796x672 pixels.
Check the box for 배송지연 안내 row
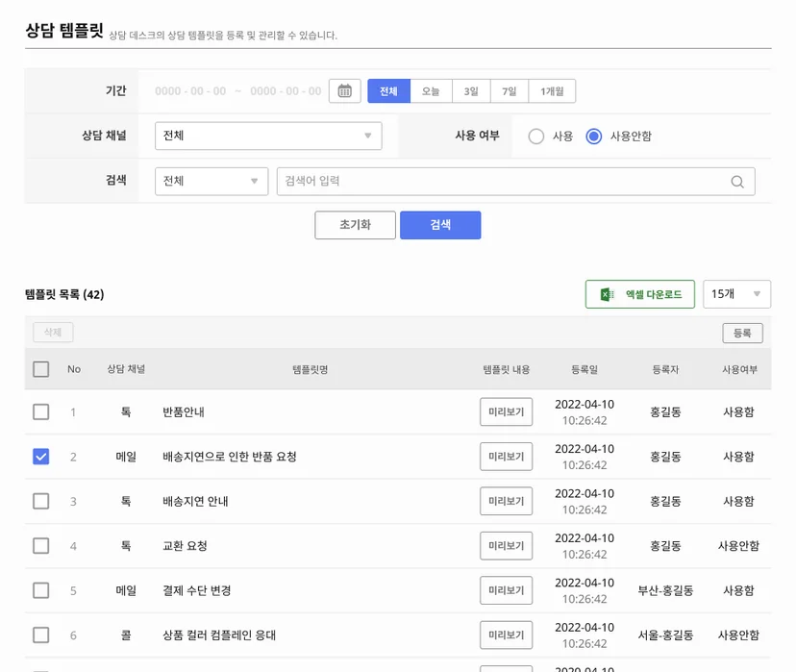tap(41, 501)
